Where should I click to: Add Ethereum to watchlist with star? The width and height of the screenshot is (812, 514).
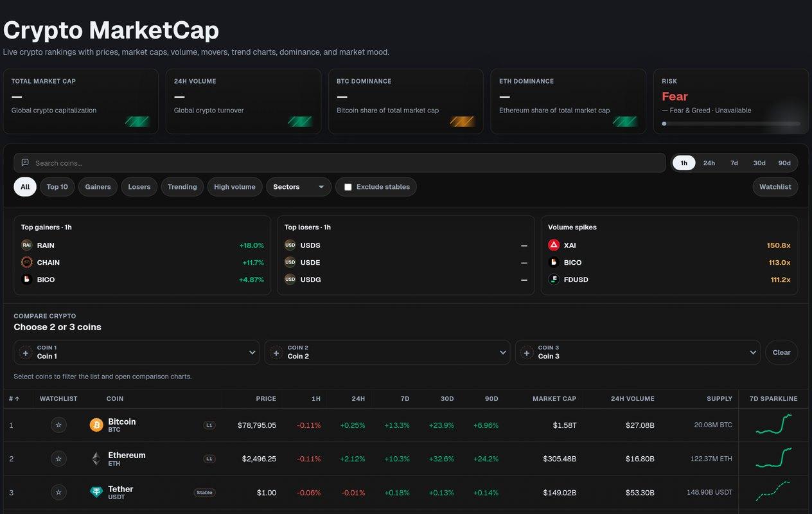pyautogui.click(x=58, y=459)
